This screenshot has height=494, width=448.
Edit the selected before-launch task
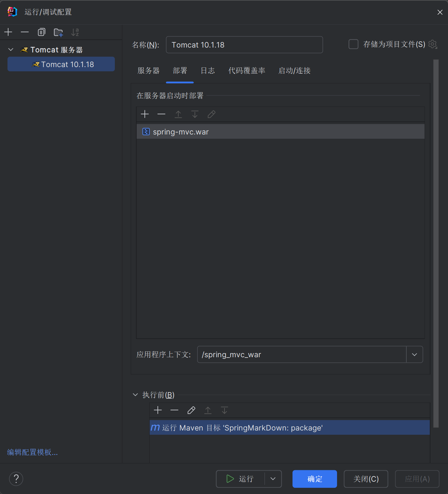tap(191, 410)
